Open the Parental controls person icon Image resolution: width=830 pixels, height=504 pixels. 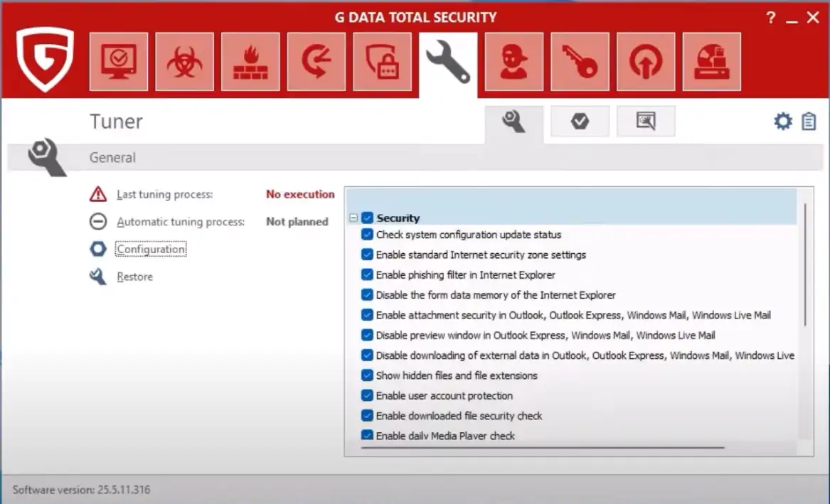click(x=514, y=62)
